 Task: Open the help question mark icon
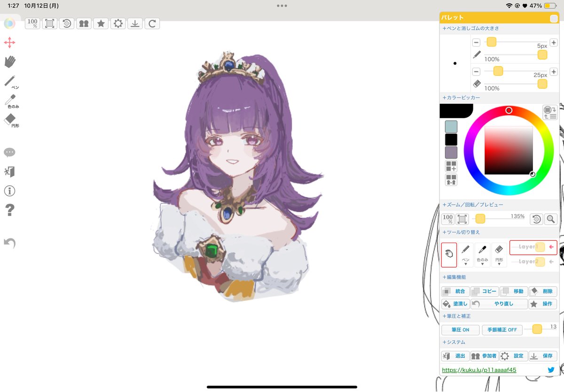pos(9,210)
